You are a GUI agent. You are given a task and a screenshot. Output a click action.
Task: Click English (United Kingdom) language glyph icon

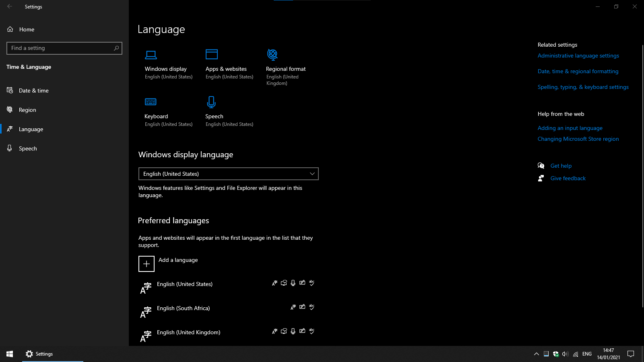146,336
